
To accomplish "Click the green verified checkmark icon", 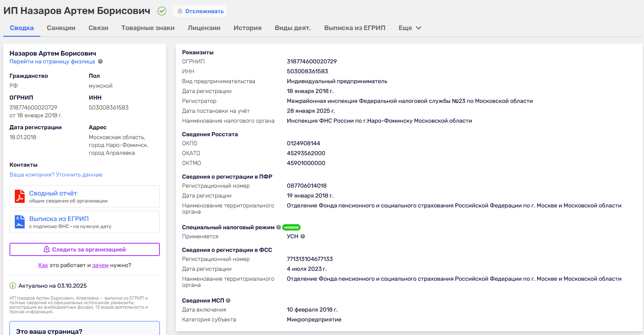I will click(162, 11).
